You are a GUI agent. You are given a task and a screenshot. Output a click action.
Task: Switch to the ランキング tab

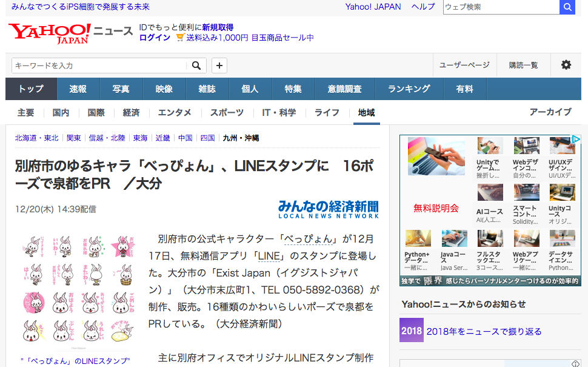click(x=409, y=88)
